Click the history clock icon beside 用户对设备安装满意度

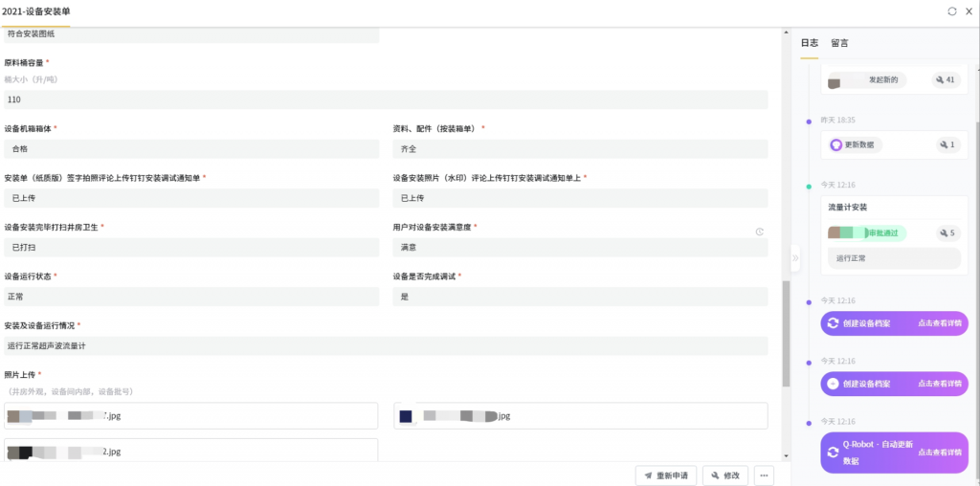[759, 232]
